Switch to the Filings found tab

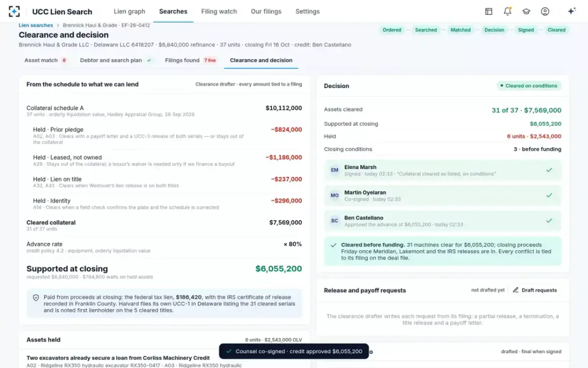(191, 60)
